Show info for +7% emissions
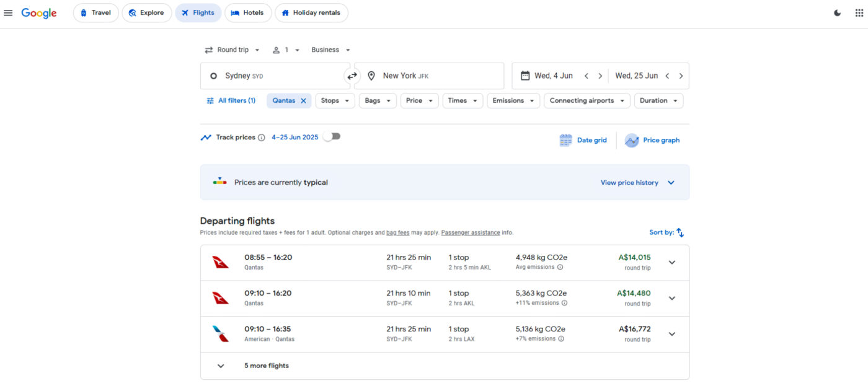 coord(561,339)
